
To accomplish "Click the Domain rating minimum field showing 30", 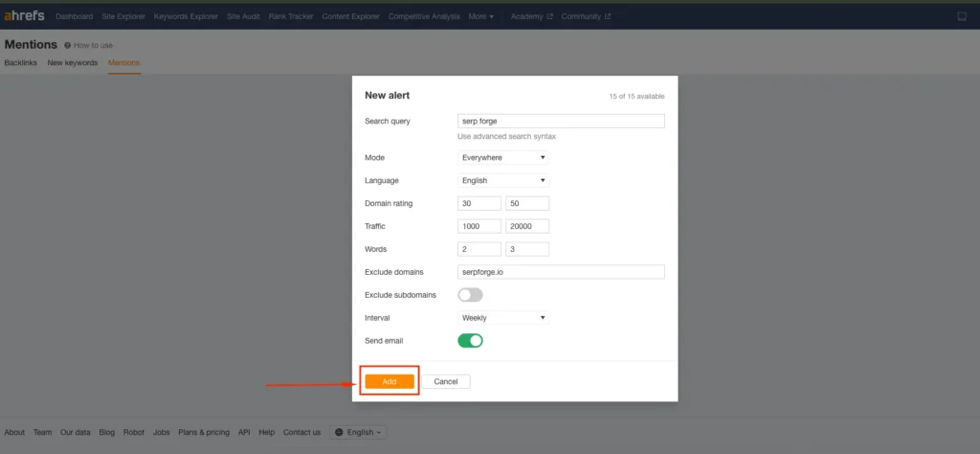I will coord(479,204).
